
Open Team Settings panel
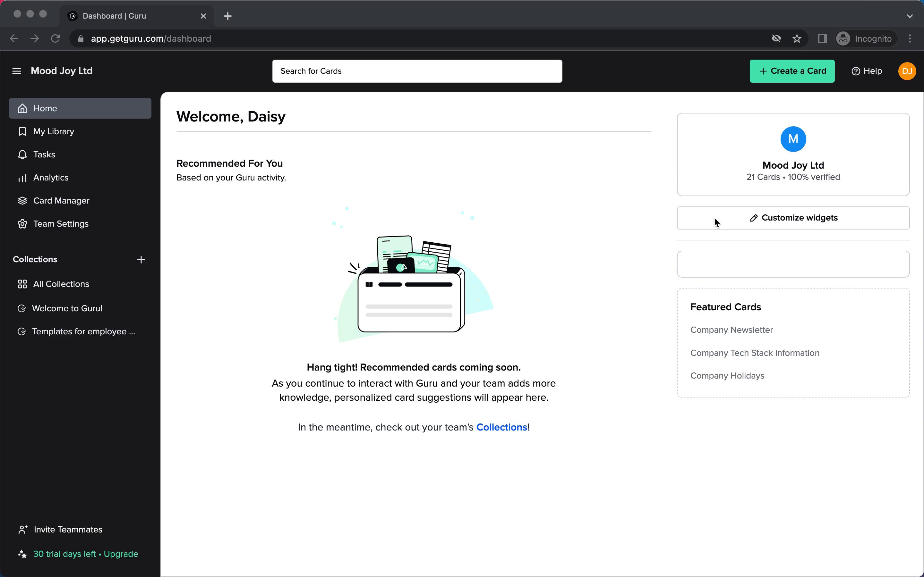click(61, 223)
